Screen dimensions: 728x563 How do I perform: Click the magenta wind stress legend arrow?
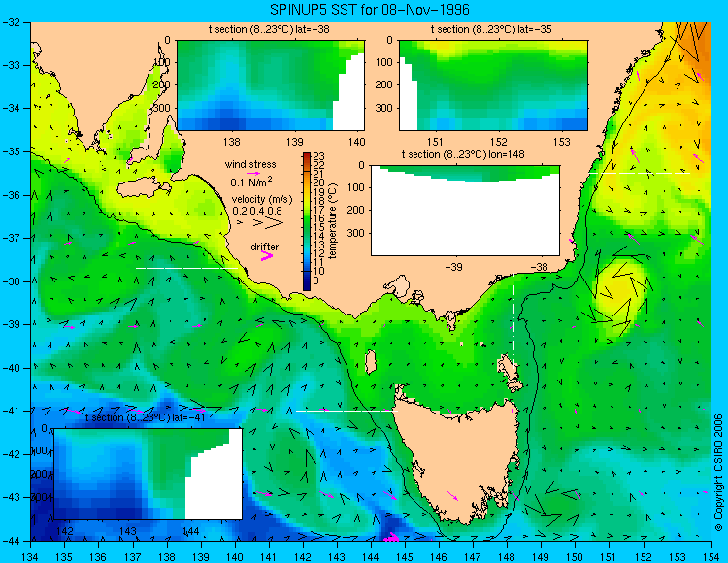(254, 173)
